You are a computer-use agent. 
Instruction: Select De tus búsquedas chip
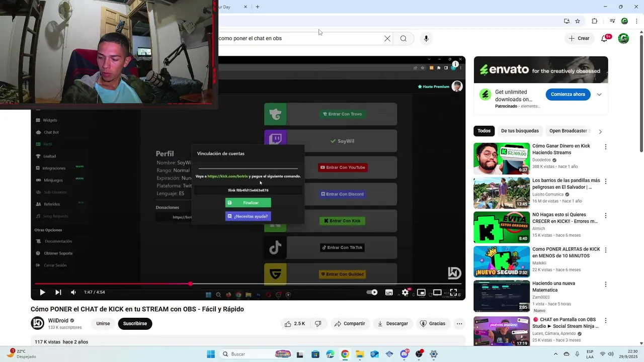tap(520, 131)
